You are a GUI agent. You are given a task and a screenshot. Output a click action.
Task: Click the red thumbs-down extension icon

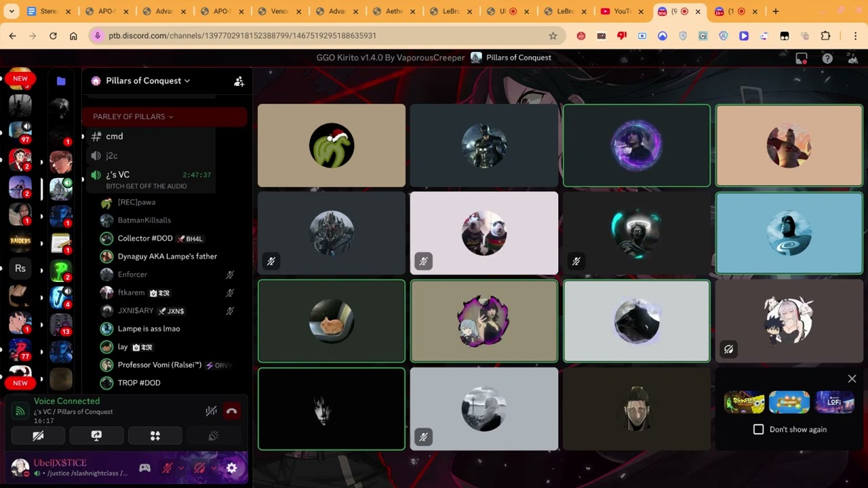pos(622,36)
